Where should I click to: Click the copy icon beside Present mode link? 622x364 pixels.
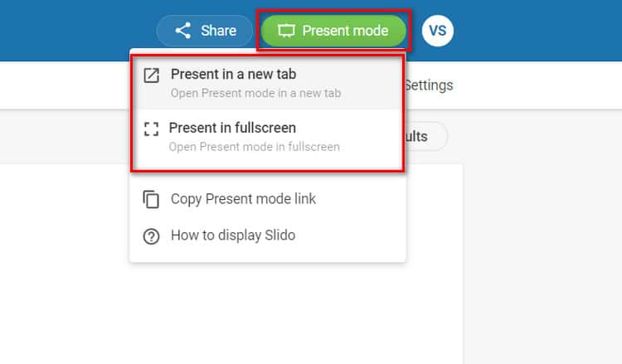coord(151,200)
